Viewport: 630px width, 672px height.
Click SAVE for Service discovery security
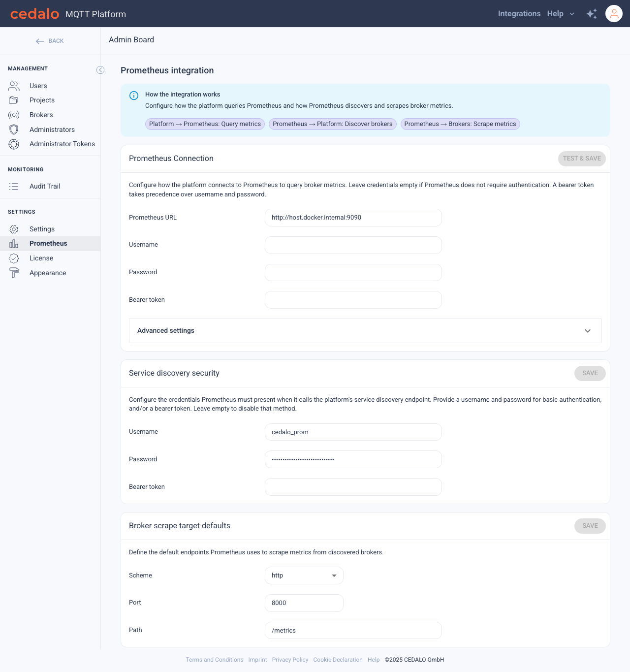(590, 373)
